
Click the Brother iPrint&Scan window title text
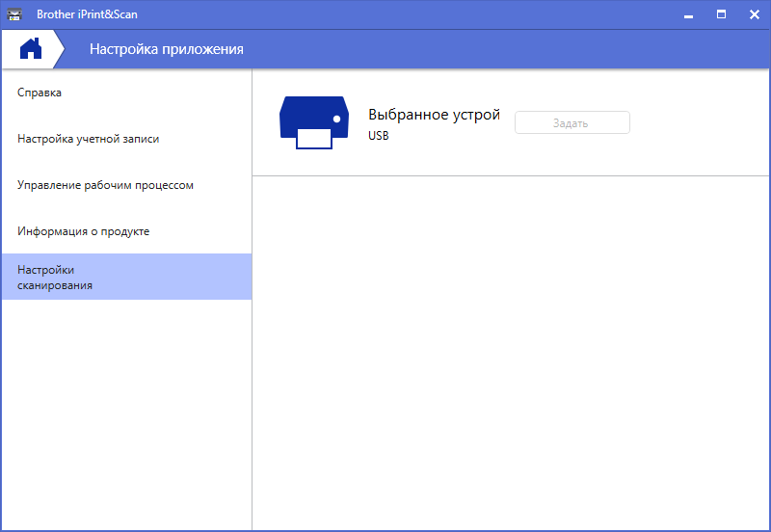coord(87,14)
